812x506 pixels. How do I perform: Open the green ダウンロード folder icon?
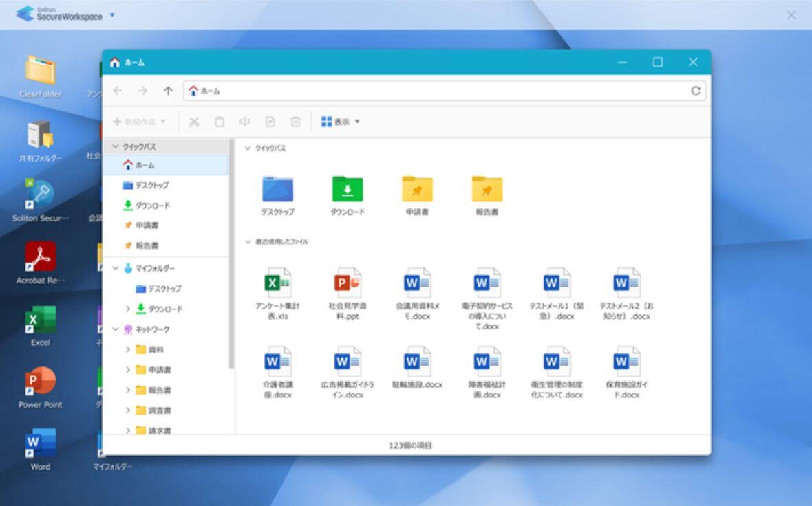click(x=348, y=195)
